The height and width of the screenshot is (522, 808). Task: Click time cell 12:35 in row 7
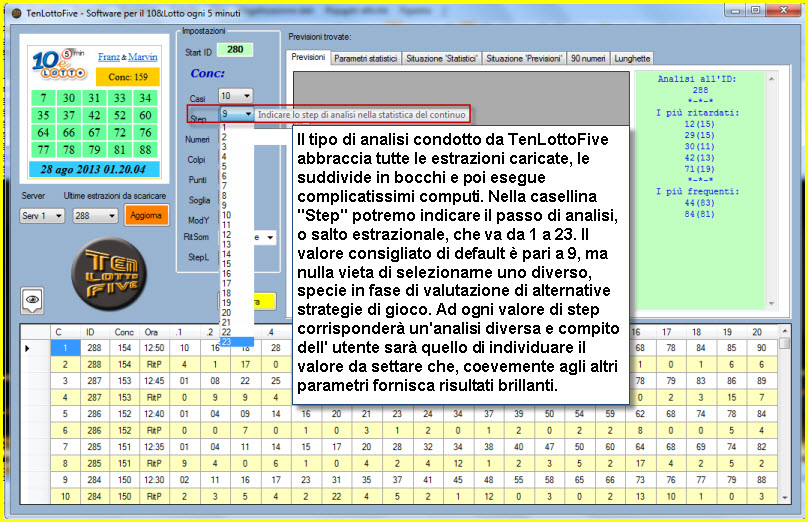(x=154, y=447)
